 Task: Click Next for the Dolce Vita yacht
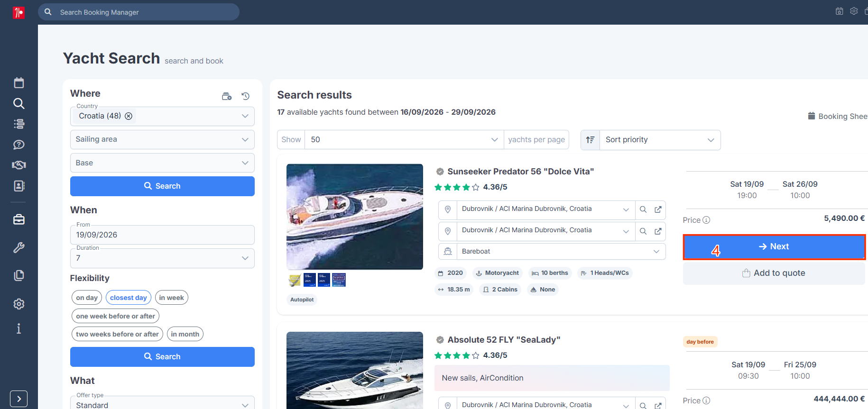774,247
